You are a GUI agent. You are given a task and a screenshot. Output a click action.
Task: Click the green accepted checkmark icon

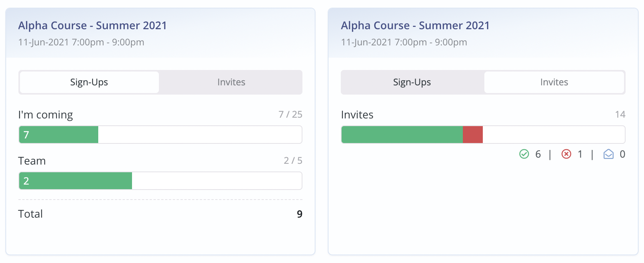point(524,154)
